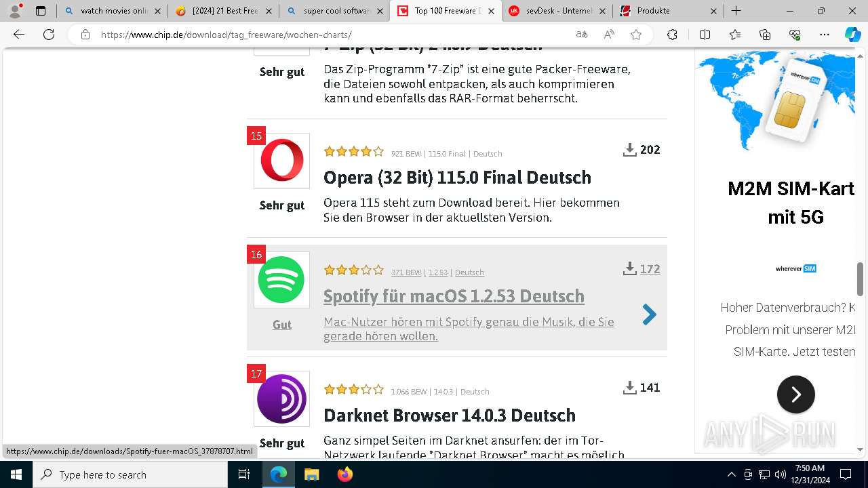Open the Copilot sidebar icon
Image resolution: width=868 pixels, height=488 pixels.
[x=852, y=35]
